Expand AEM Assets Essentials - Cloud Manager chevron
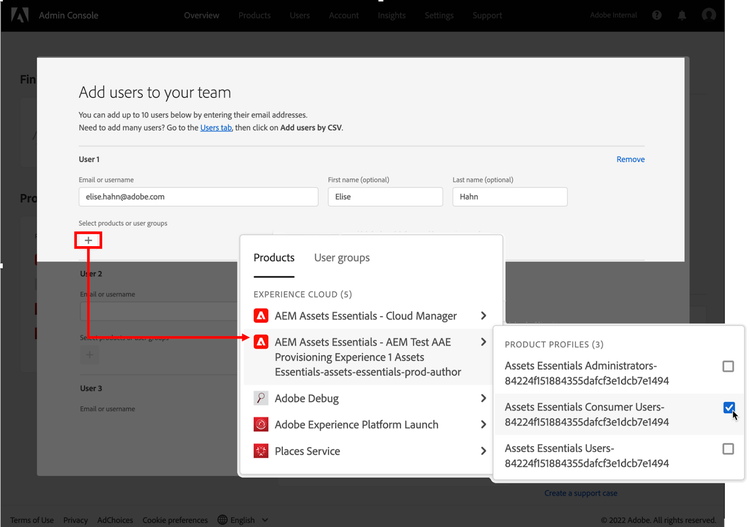750x527 pixels. (483, 316)
